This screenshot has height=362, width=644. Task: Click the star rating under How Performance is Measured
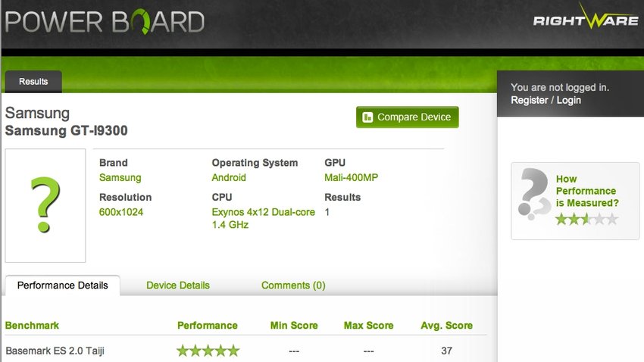(x=586, y=219)
